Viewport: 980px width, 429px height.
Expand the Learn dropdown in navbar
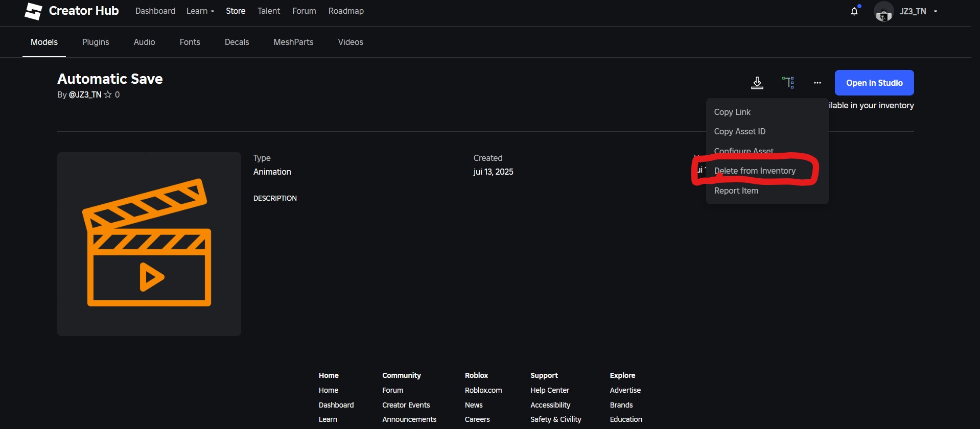click(x=200, y=11)
